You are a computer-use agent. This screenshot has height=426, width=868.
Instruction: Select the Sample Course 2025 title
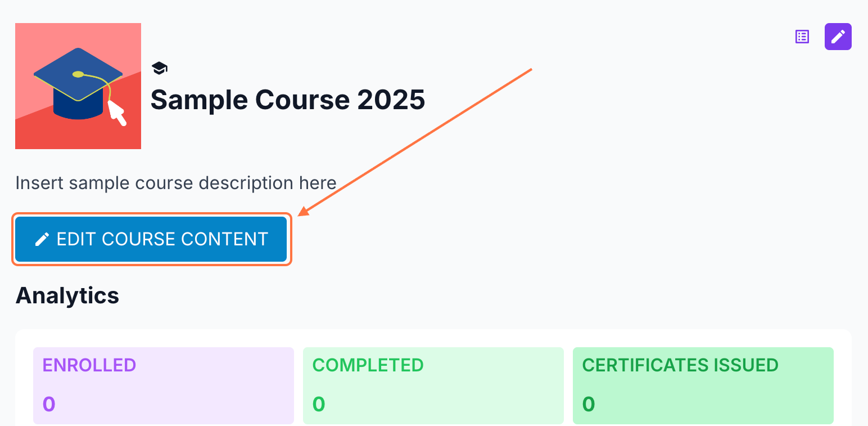(287, 100)
